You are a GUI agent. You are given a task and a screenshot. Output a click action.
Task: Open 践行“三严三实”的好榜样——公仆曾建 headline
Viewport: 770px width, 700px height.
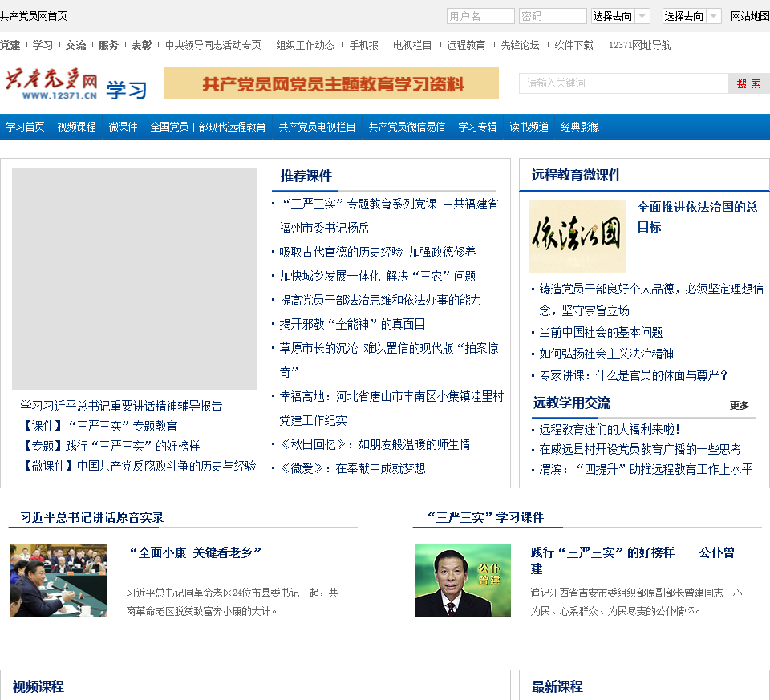pyautogui.click(x=633, y=560)
